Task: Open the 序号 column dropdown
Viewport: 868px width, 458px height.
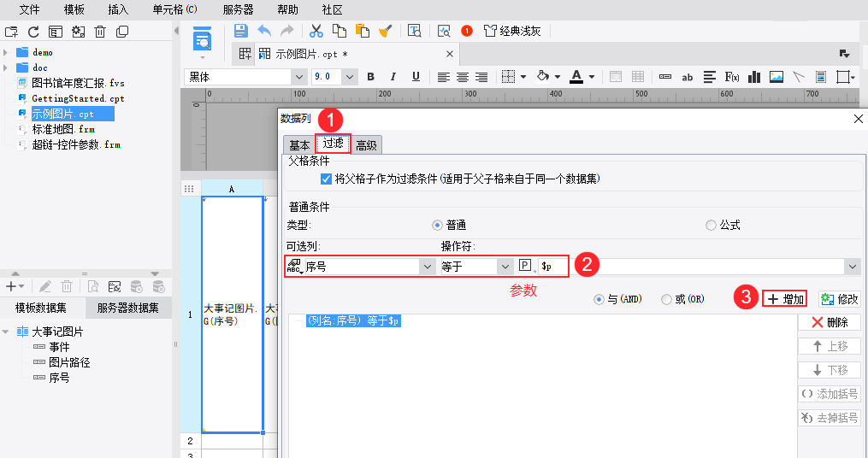Action: tap(428, 267)
